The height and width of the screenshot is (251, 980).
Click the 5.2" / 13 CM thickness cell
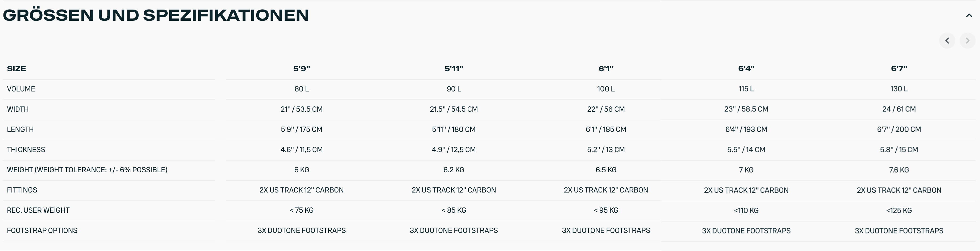[x=606, y=150]
